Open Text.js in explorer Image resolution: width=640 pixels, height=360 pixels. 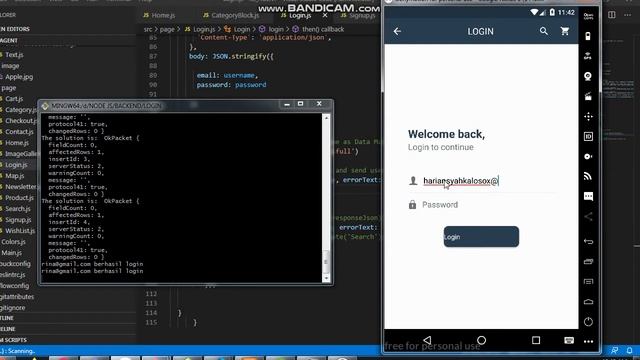pyautogui.click(x=14, y=55)
